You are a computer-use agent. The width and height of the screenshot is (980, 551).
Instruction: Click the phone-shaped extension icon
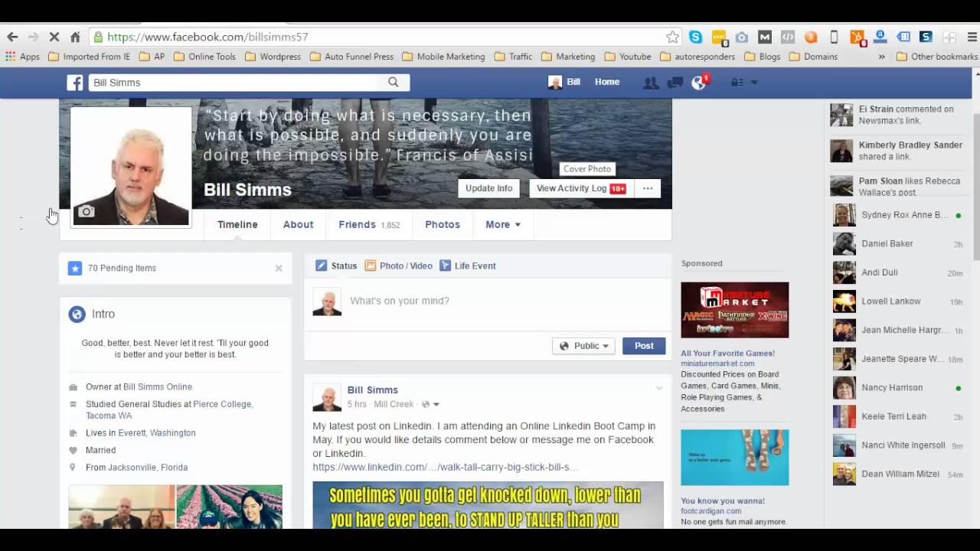(x=834, y=37)
